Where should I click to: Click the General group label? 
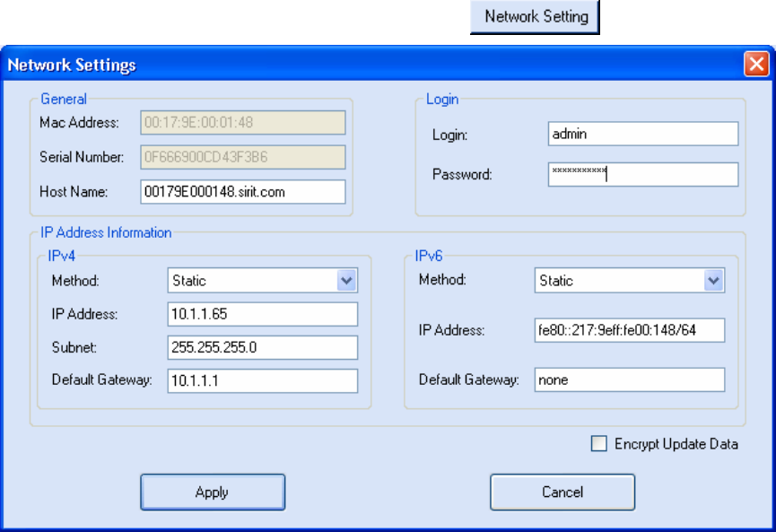(x=64, y=99)
